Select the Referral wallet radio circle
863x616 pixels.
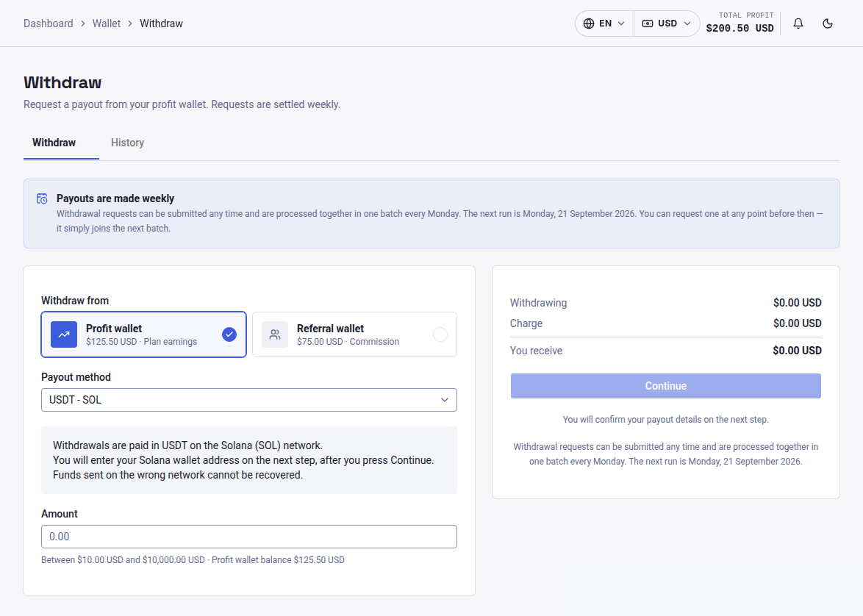440,334
